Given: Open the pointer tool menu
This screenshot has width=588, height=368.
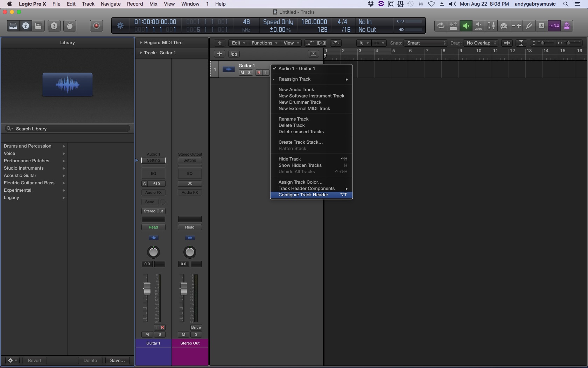Looking at the screenshot, I should (363, 43).
